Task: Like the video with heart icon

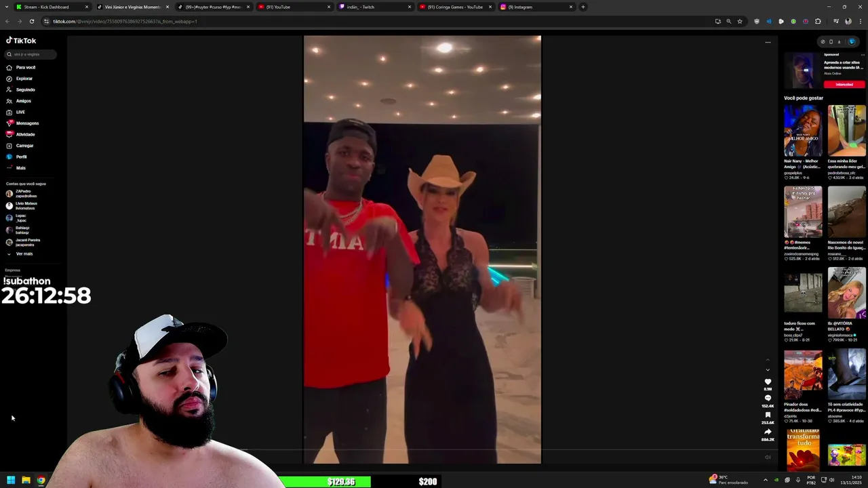Action: (x=768, y=382)
